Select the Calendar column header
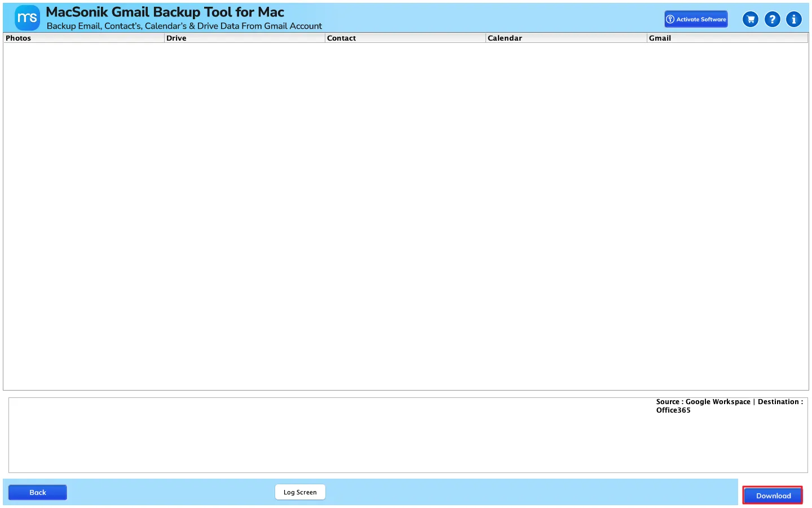The image size is (812, 508). [x=566, y=38]
